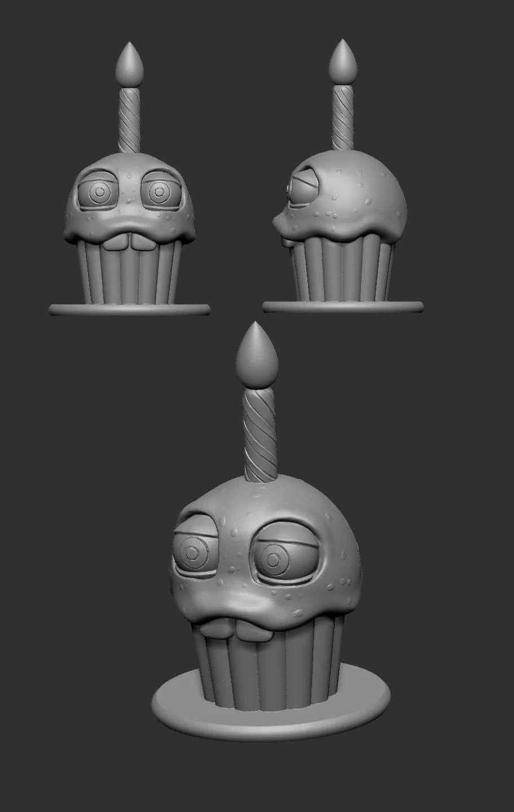The width and height of the screenshot is (514, 812).
Task: Select the side-profile cupcake model render
Action: (x=342, y=176)
